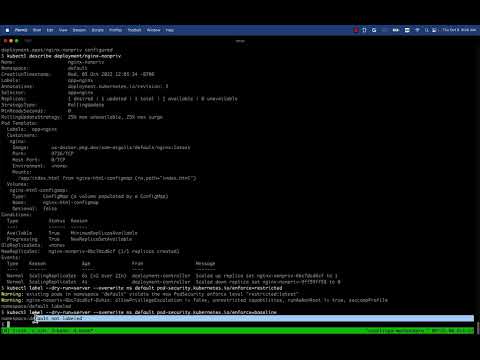Click the highlighted 'not labeled' output line
The image size is (480, 360).
[x=254, y=318]
